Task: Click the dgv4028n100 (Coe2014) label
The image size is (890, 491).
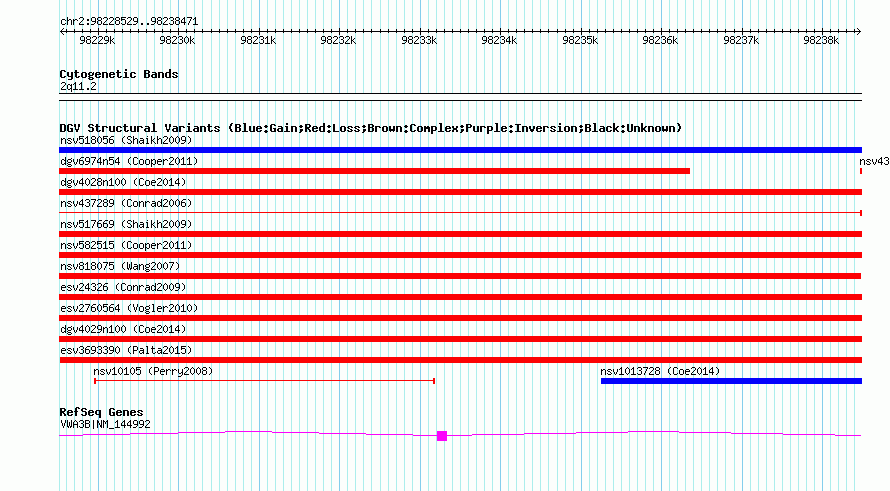Action: click(123, 182)
